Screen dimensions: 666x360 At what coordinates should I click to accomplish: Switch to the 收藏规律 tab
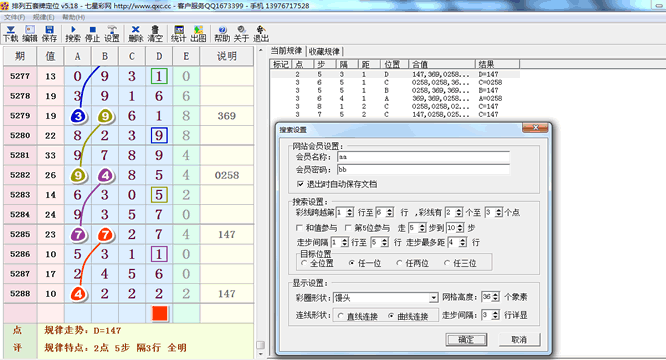point(324,51)
